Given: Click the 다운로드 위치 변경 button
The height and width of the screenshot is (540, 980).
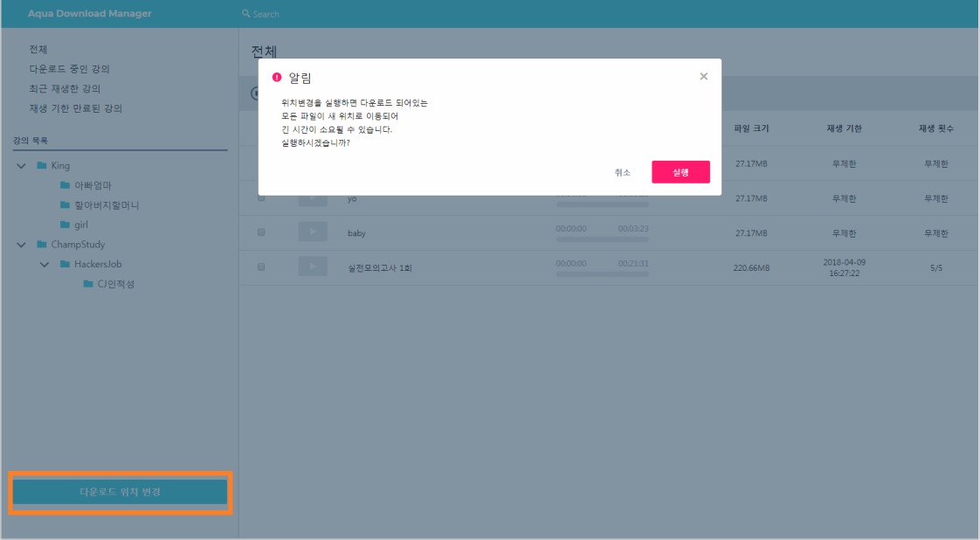Looking at the screenshot, I should coord(120,492).
